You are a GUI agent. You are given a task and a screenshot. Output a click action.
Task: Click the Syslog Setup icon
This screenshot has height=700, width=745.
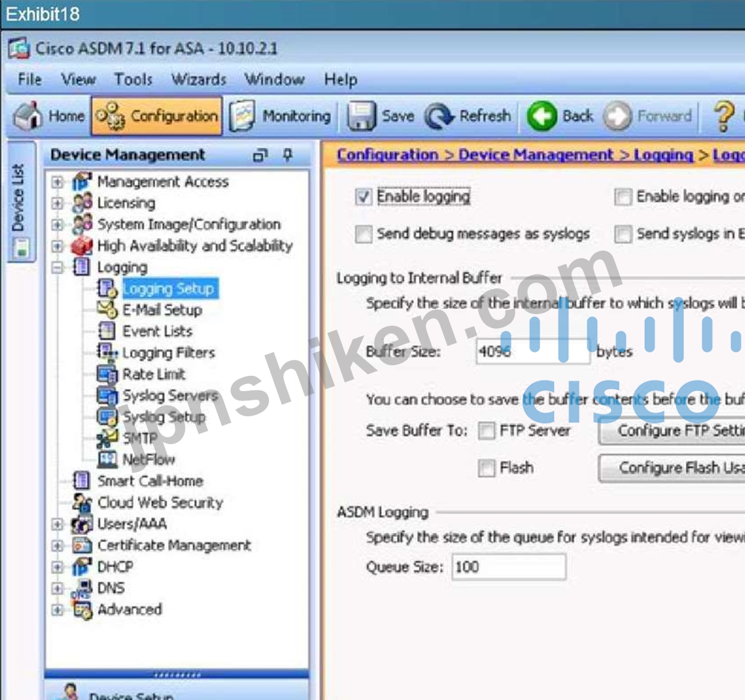[107, 417]
